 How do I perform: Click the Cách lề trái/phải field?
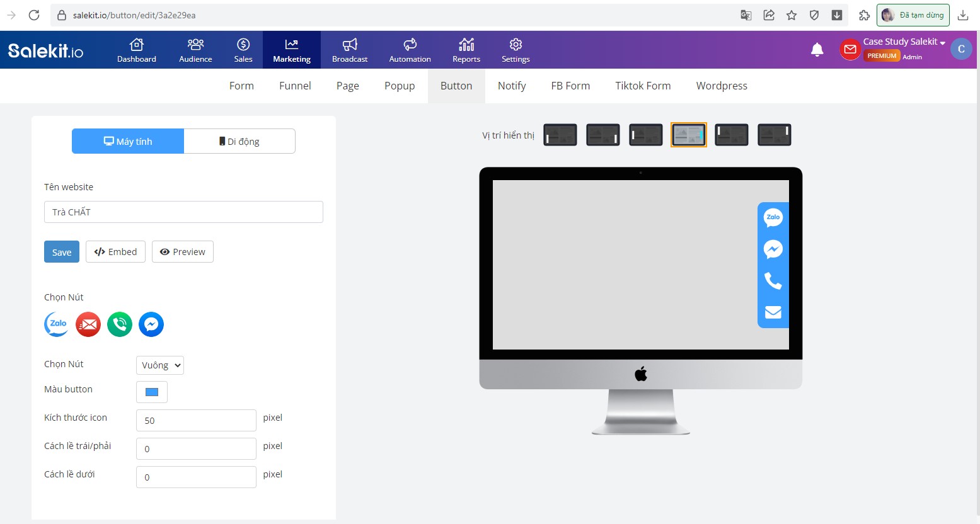point(196,448)
